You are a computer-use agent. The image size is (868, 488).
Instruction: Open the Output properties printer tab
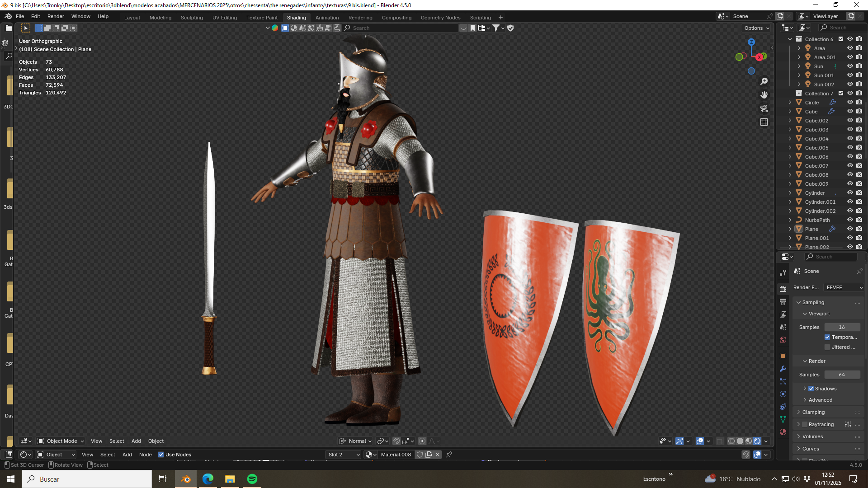(783, 301)
